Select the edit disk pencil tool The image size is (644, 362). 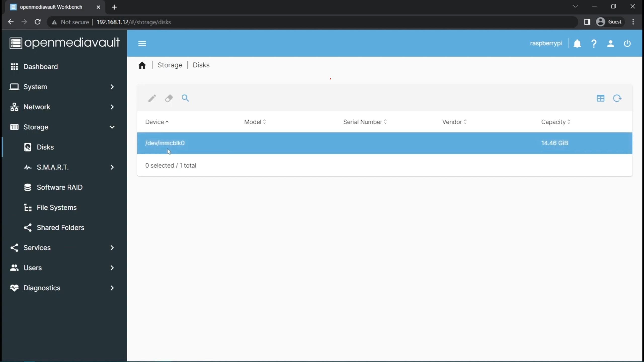tap(152, 98)
